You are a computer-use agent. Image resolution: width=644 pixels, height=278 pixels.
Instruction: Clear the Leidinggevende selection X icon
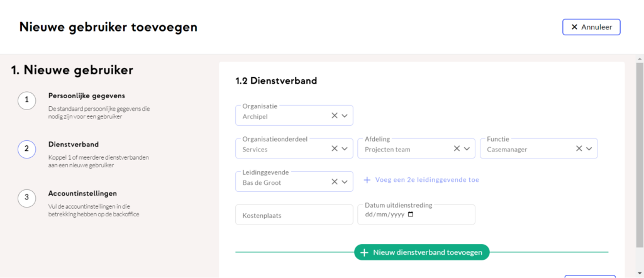click(335, 182)
